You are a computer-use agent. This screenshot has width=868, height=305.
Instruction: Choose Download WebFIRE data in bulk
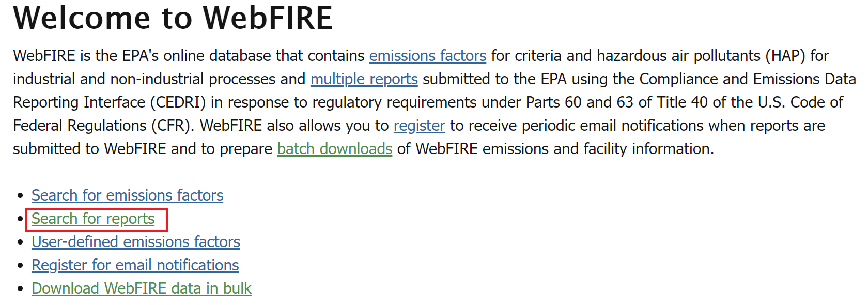pyautogui.click(x=142, y=288)
